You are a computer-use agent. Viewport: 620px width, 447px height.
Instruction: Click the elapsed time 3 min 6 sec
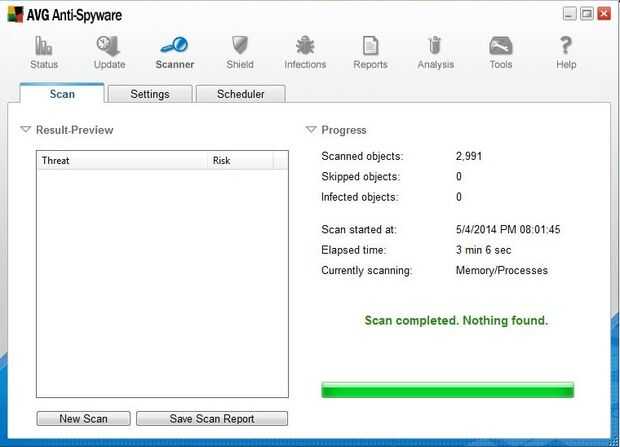(x=483, y=250)
